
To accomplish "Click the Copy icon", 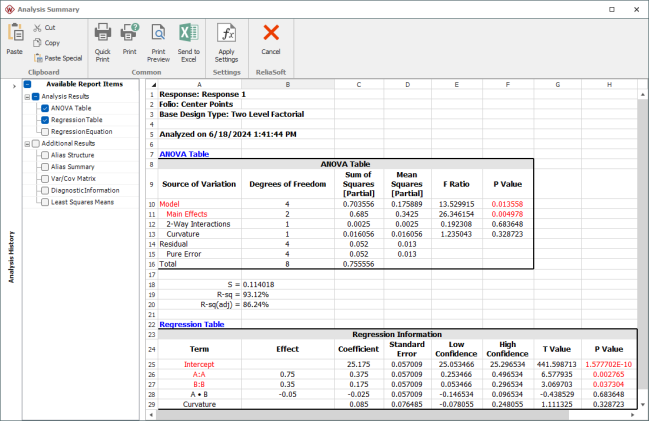I will point(37,43).
